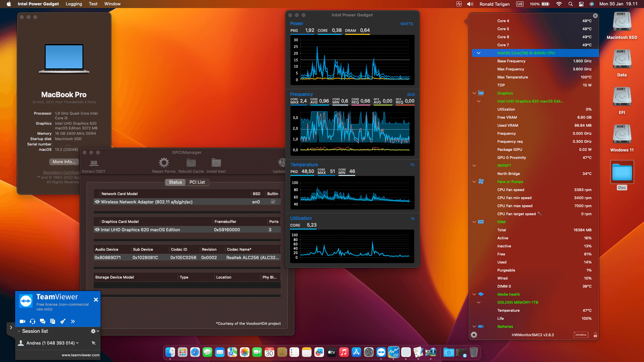
Task: Click the Frequency graph in Intel Power Gadget
Action: [x=352, y=131]
